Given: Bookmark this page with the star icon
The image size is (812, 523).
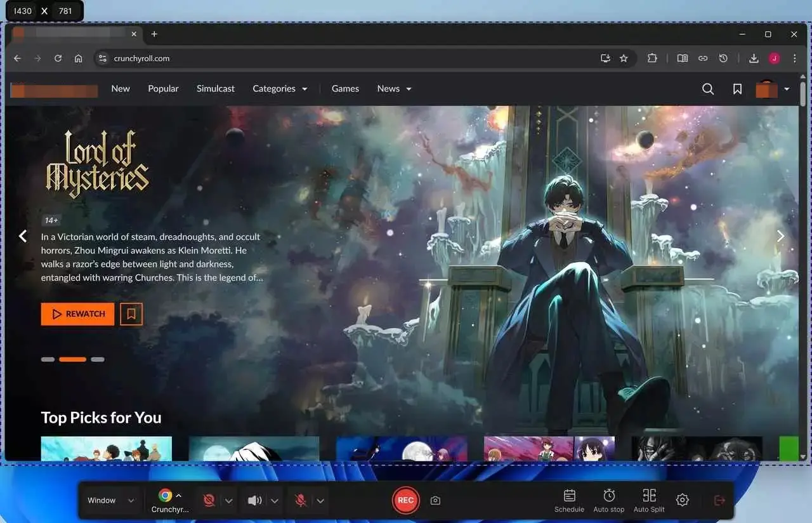Looking at the screenshot, I should click(624, 58).
